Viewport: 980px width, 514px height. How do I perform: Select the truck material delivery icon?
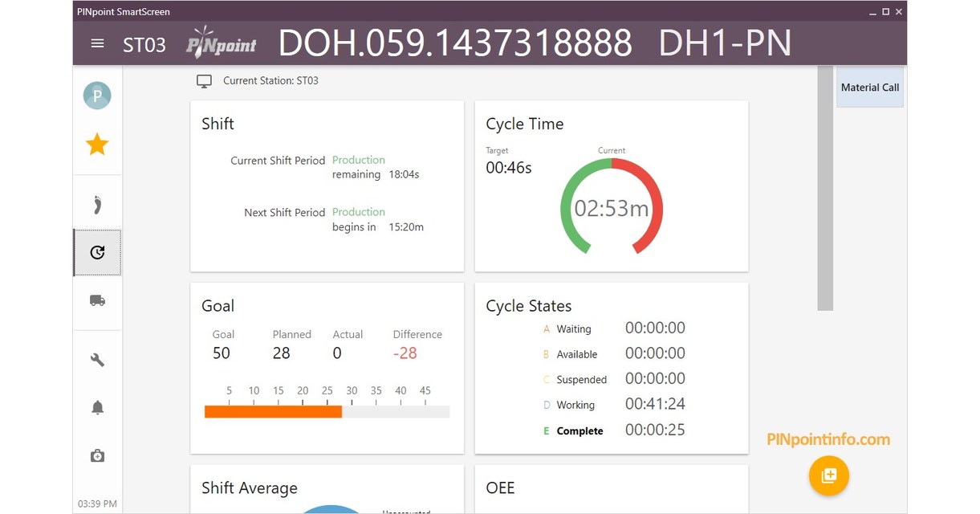96,300
